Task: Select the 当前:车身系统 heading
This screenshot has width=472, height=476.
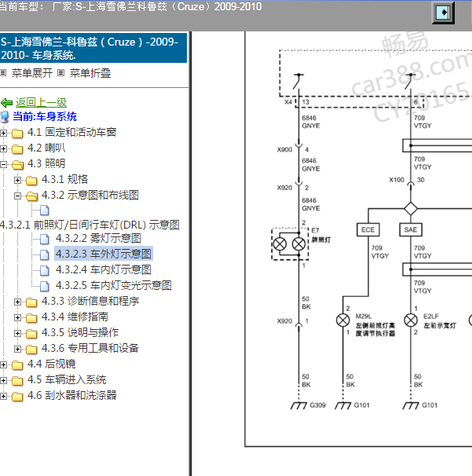Action: (x=45, y=116)
